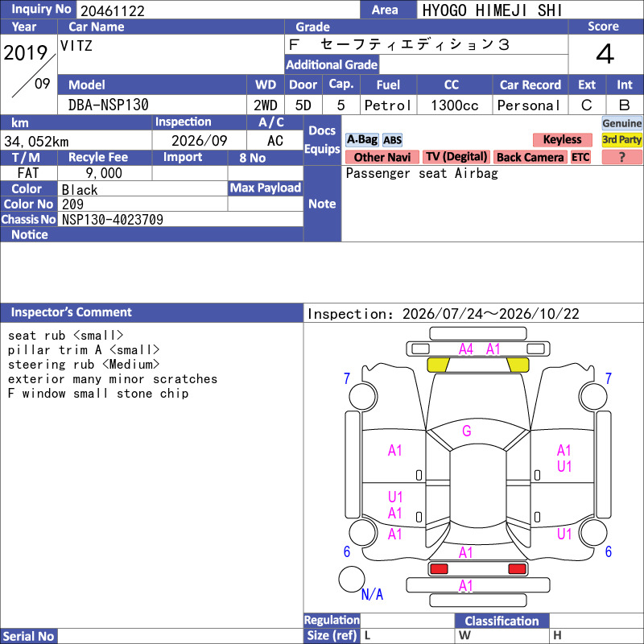This screenshot has width=644, height=644.
Task: Click the Notice header bar
Action: pos(151,234)
